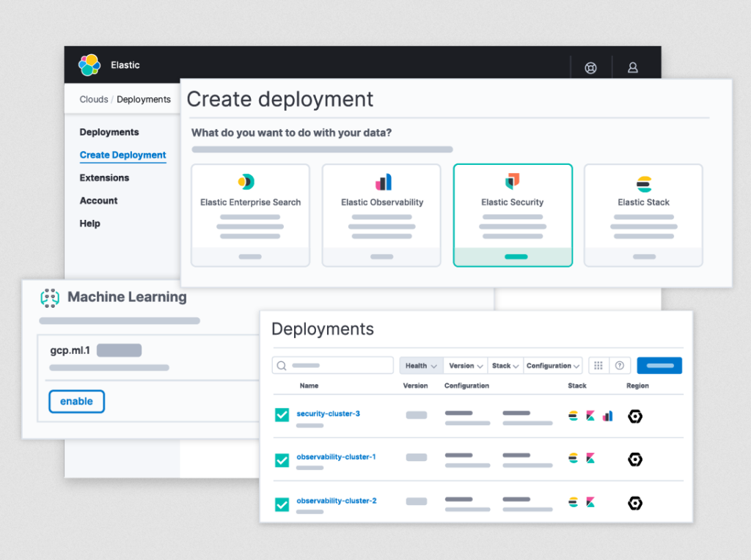Open Help in the sidebar menu
The width and height of the screenshot is (751, 560).
(90, 224)
